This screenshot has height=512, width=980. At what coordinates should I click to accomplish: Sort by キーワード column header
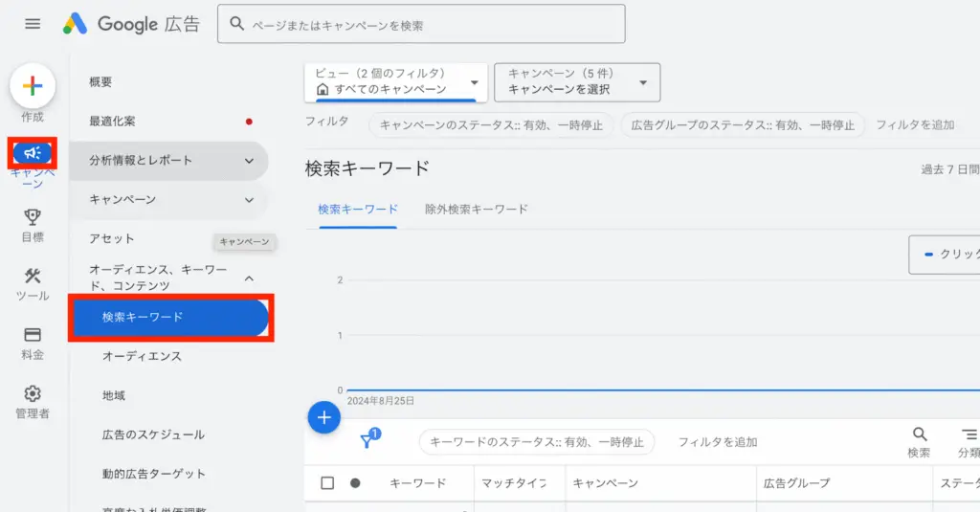coord(418,483)
